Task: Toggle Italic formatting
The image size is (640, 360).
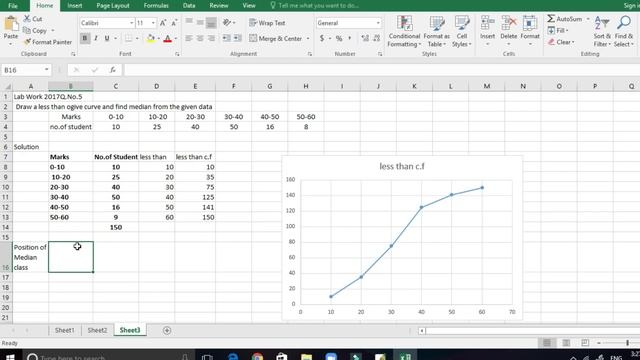Action: [96, 38]
